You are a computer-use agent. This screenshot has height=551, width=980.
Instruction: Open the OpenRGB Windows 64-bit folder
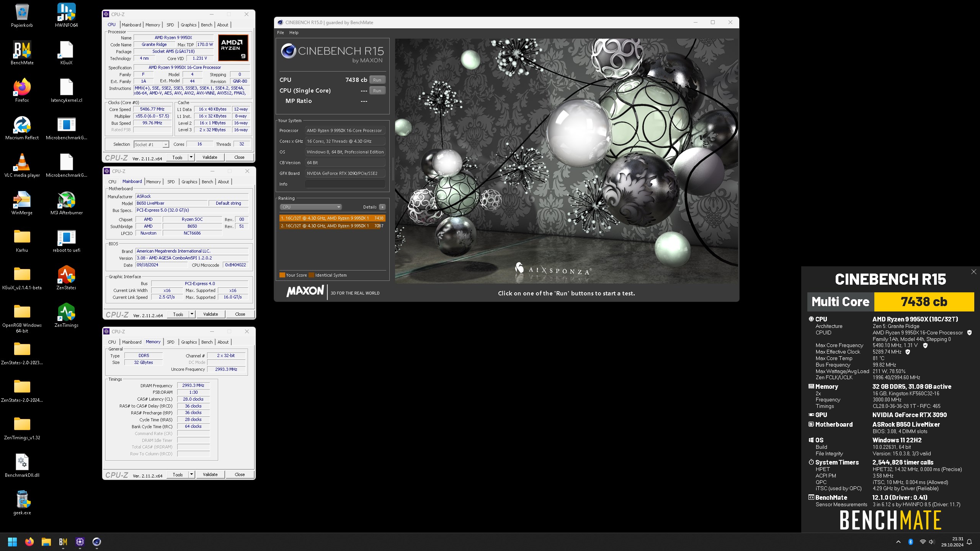22,318
